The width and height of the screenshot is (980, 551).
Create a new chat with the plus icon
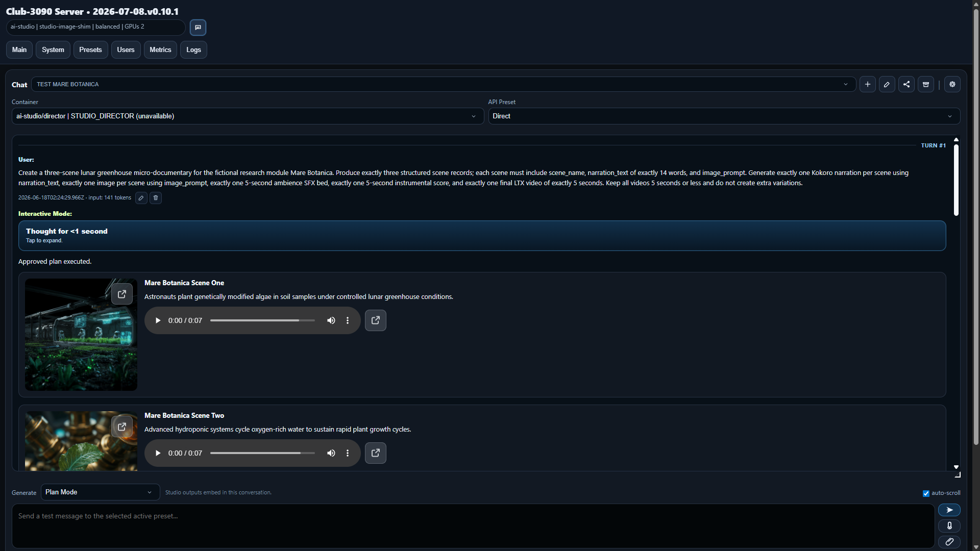(867, 84)
